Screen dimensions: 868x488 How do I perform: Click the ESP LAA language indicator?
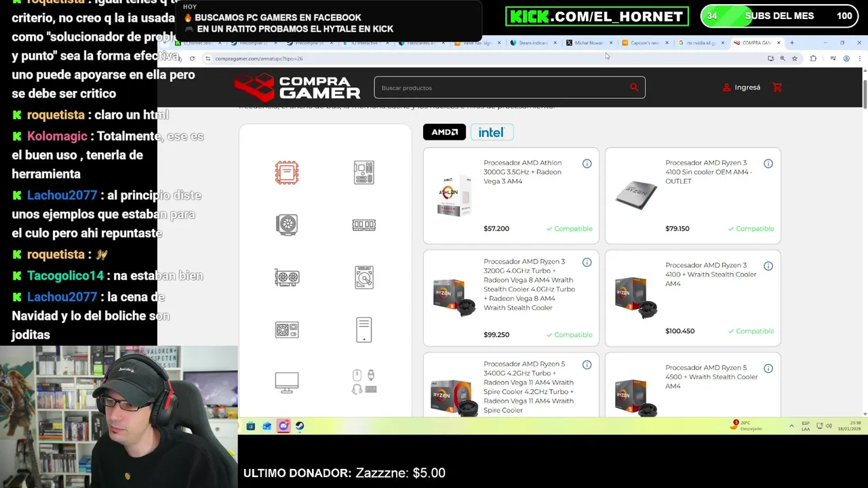806,426
